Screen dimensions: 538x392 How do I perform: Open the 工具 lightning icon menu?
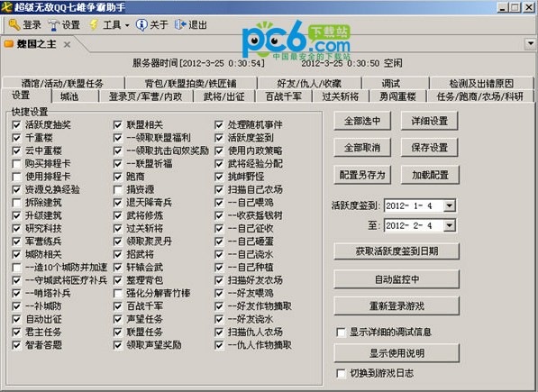(94, 24)
